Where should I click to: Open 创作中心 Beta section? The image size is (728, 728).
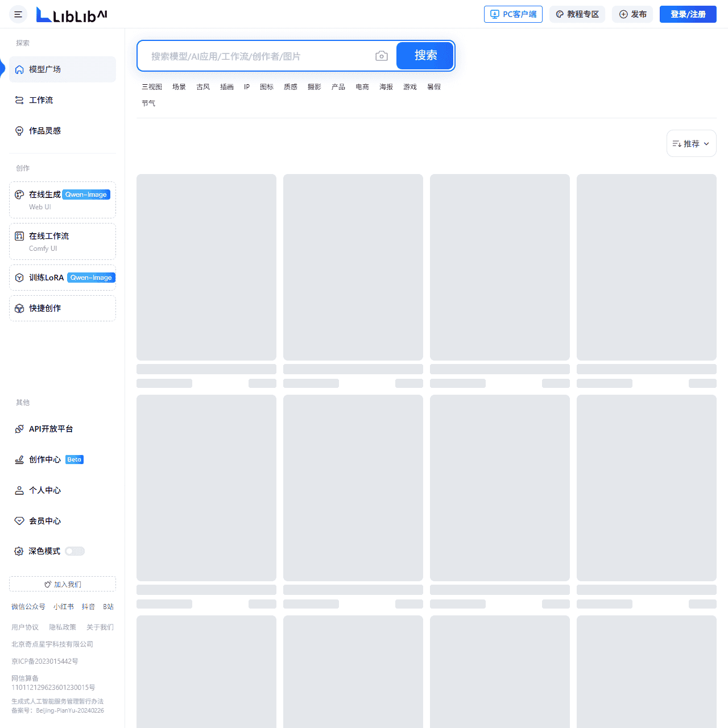click(x=19, y=460)
